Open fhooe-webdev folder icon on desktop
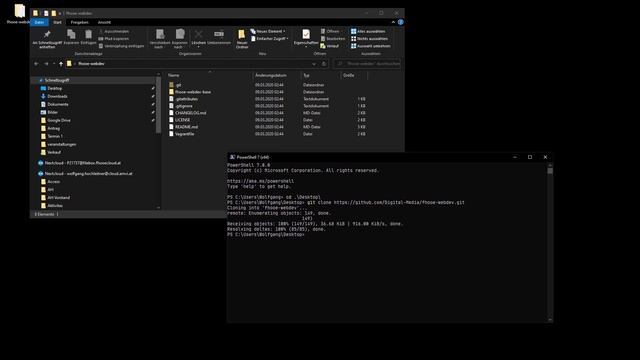 click(x=19, y=14)
